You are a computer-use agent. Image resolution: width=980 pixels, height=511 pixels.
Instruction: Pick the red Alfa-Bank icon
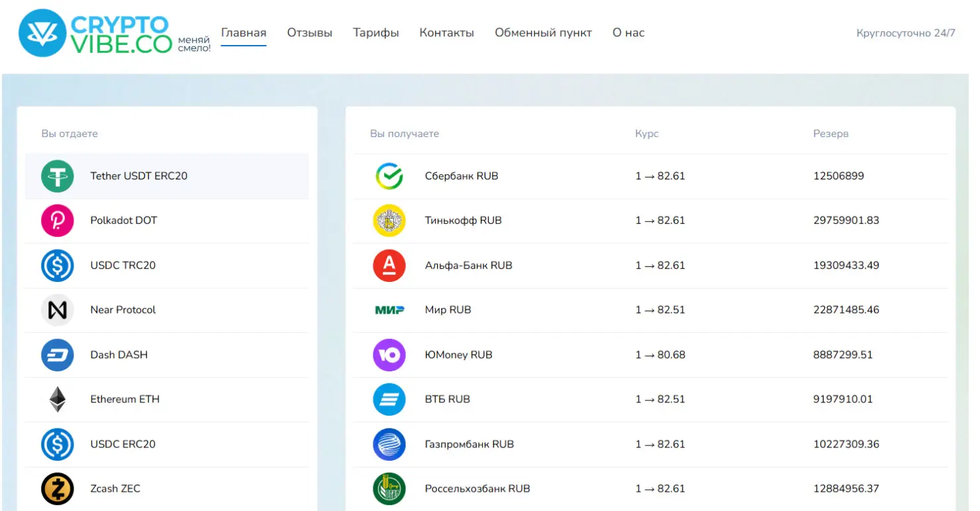[389, 265]
